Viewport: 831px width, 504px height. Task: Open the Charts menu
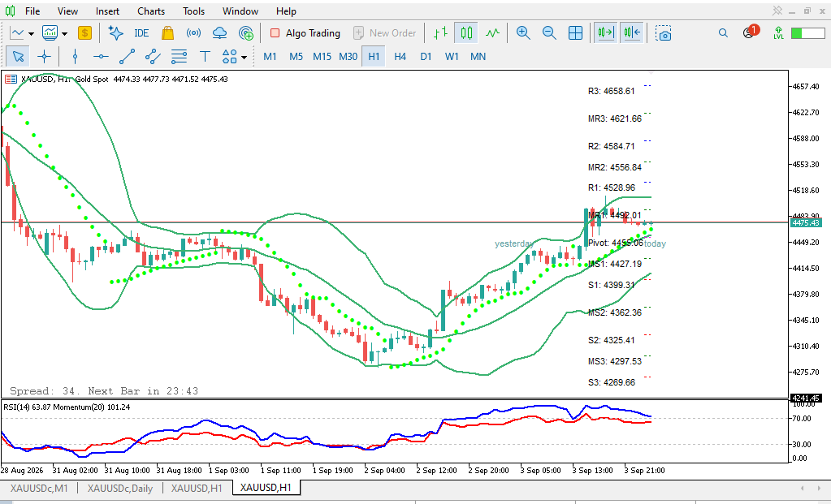tap(151, 11)
